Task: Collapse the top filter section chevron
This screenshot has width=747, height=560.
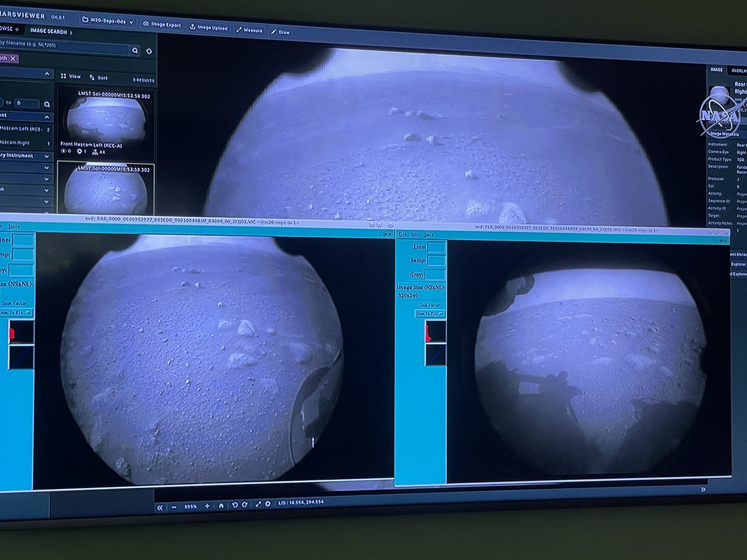Action: [x=47, y=74]
